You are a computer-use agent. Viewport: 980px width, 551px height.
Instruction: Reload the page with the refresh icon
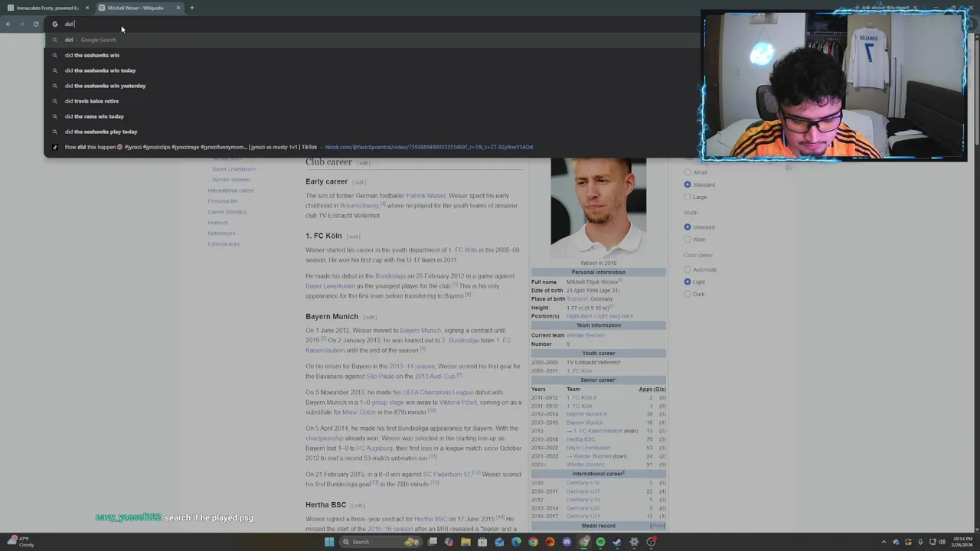[35, 24]
